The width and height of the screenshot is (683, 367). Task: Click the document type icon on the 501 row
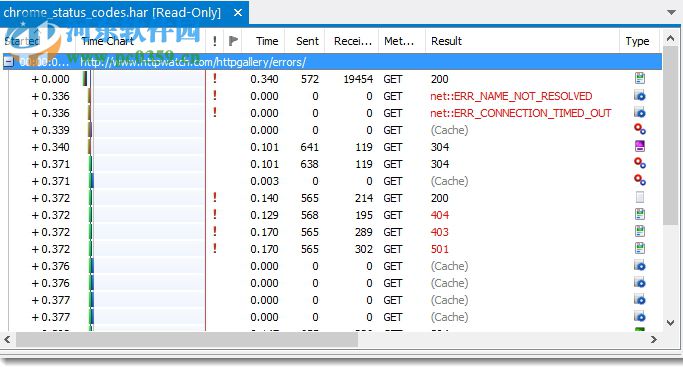coord(639,248)
